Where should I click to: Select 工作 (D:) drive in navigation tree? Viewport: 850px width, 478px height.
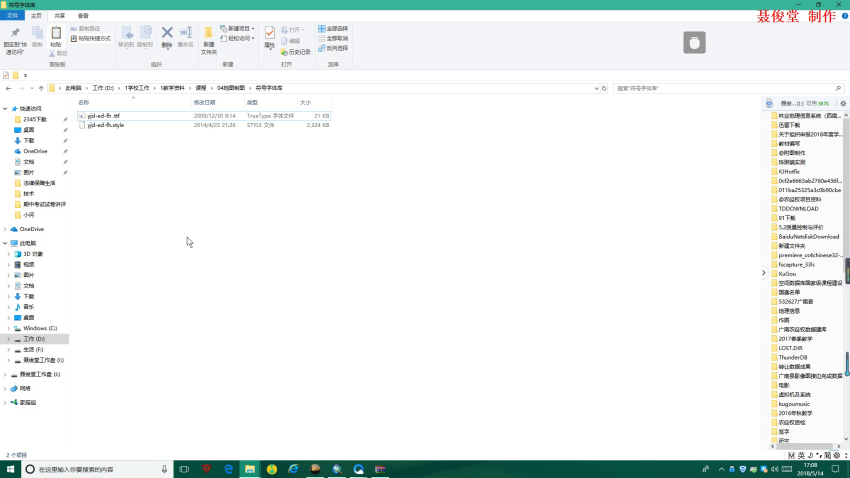[34, 339]
